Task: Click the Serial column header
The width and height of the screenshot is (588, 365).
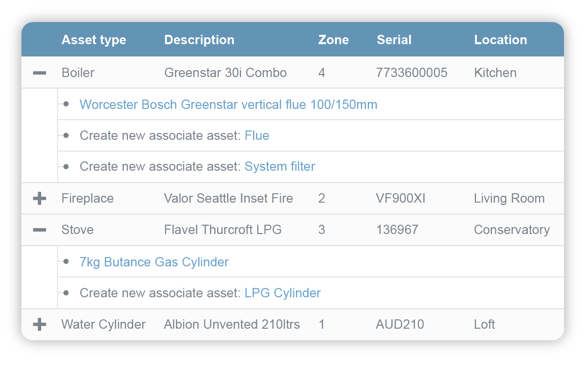Action: coord(394,40)
